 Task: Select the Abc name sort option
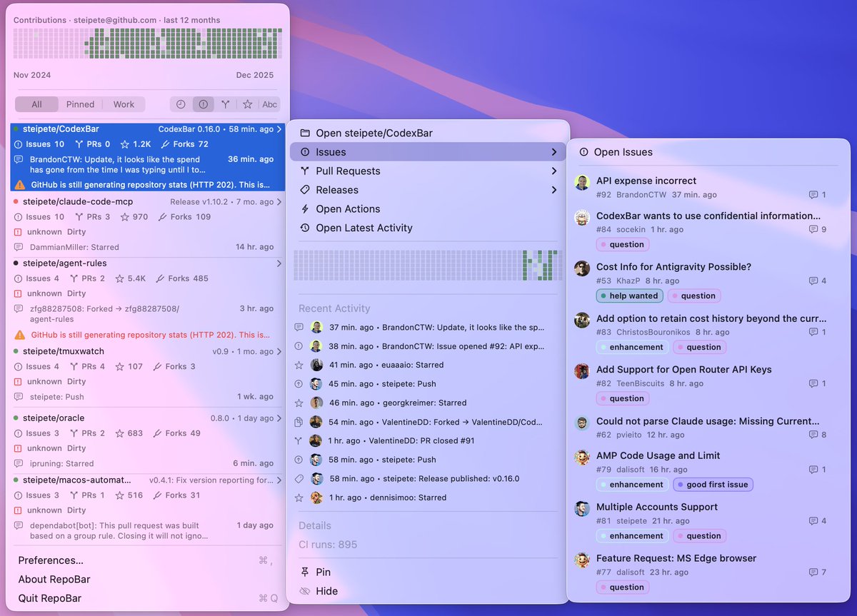pyautogui.click(x=270, y=104)
